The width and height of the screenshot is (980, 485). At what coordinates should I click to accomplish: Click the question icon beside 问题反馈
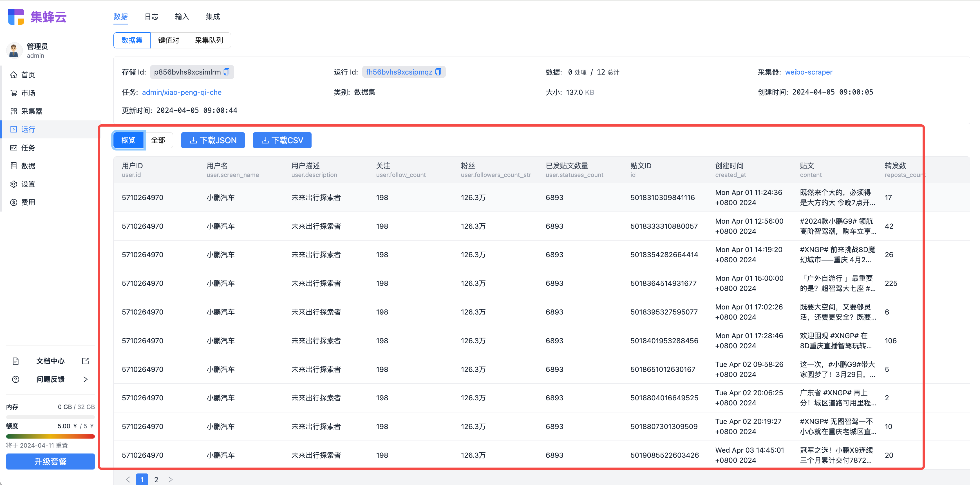point(15,379)
